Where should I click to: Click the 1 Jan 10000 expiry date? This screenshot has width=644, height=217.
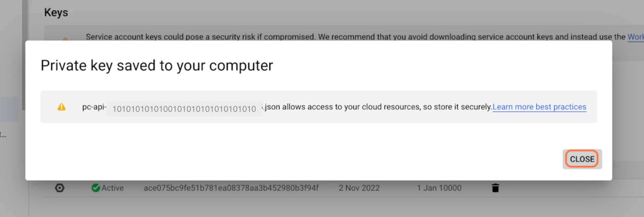(439, 188)
